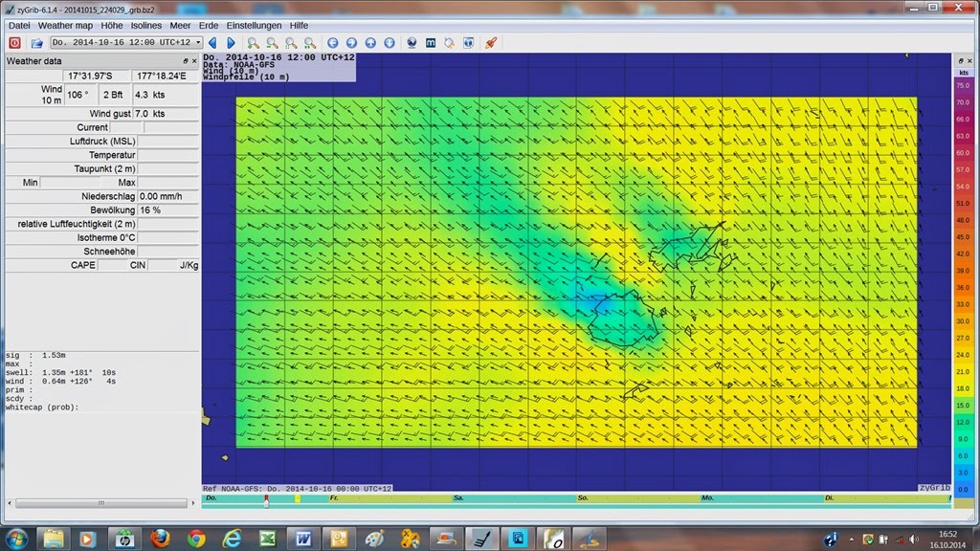Go to previous forecast time step
The width and height of the screenshot is (980, 551).
coord(212,42)
